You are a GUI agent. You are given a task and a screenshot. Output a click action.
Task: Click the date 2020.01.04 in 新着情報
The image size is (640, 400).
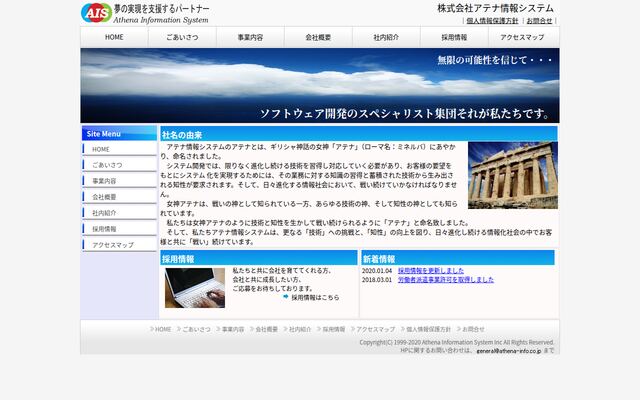[377, 271]
